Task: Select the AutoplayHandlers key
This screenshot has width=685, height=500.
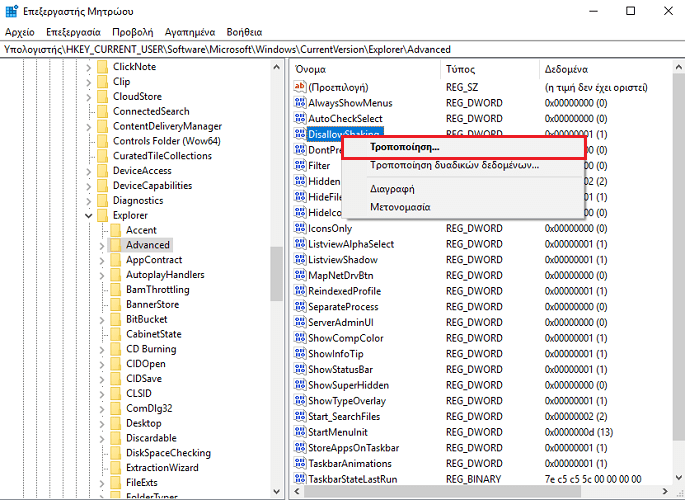Action: pyautogui.click(x=165, y=275)
